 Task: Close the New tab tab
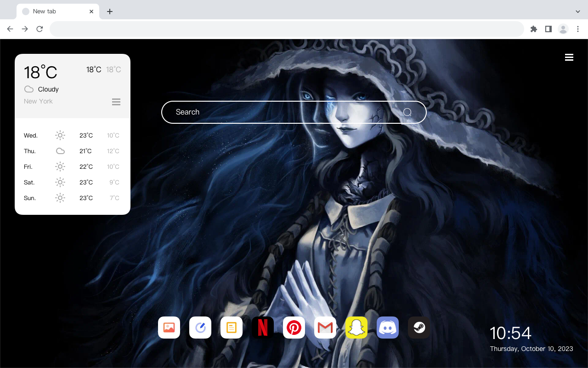(x=91, y=11)
